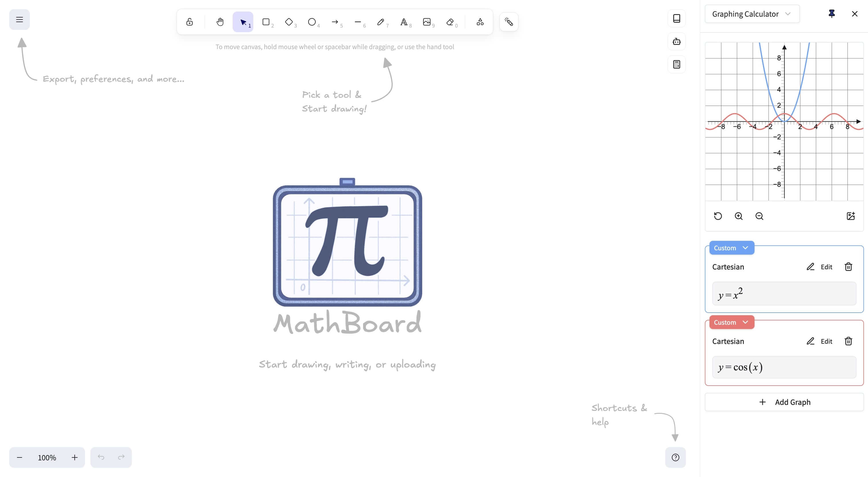Expand the blue Custom dropdown
Viewport: 868px width, 477px height.
point(732,248)
